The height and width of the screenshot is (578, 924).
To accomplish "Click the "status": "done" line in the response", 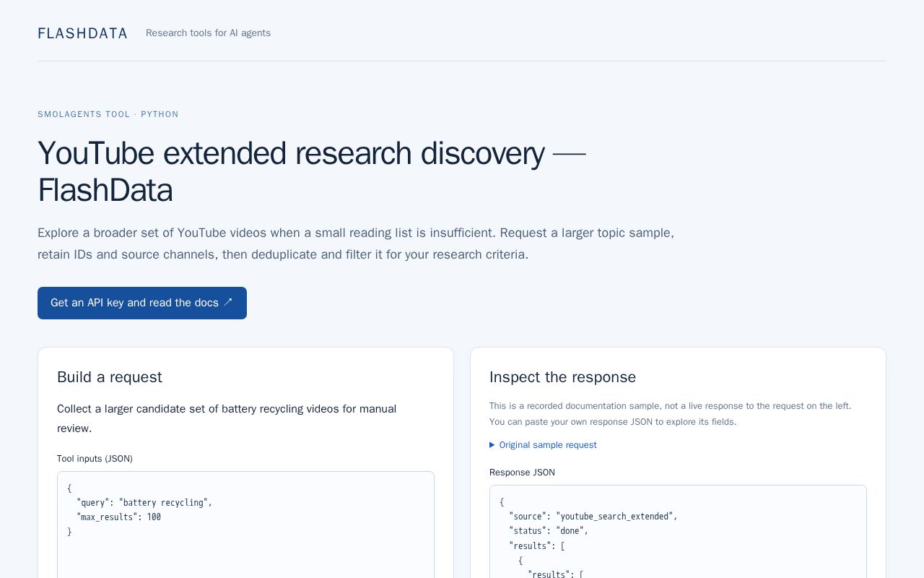I will point(549,531).
